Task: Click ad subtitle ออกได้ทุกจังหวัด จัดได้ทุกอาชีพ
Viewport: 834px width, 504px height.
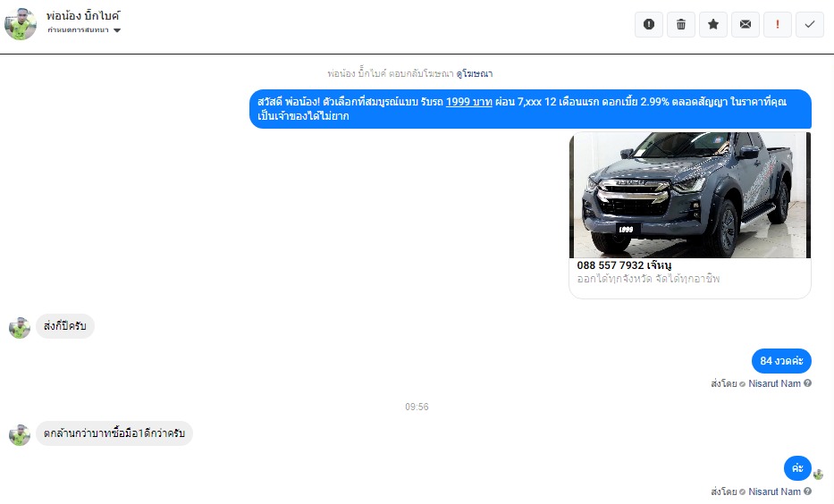Action: pyautogui.click(x=648, y=279)
